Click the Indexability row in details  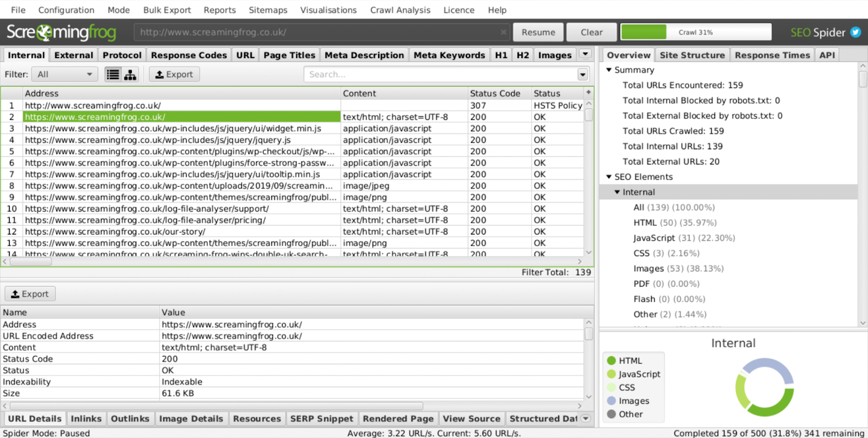click(x=292, y=382)
